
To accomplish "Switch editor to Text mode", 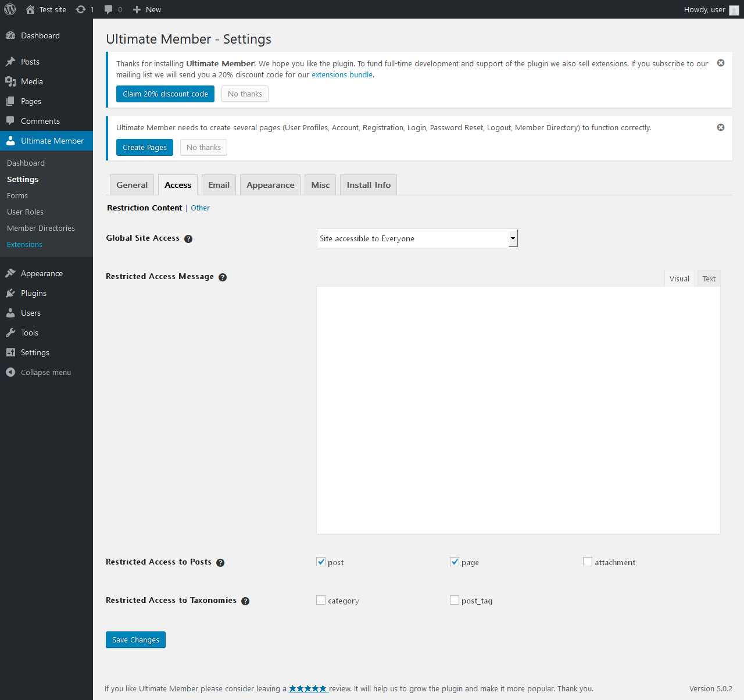I will 709,278.
